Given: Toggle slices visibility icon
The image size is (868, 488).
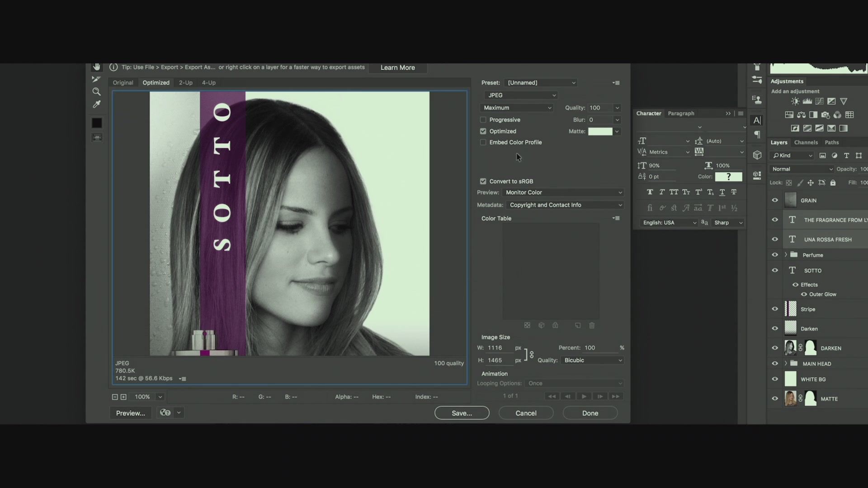Looking at the screenshot, I should [97, 138].
